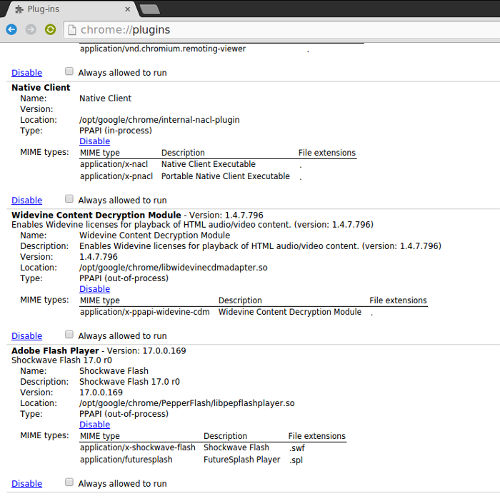Click the .swf file extension
The width and height of the screenshot is (500, 496).
[x=297, y=448]
